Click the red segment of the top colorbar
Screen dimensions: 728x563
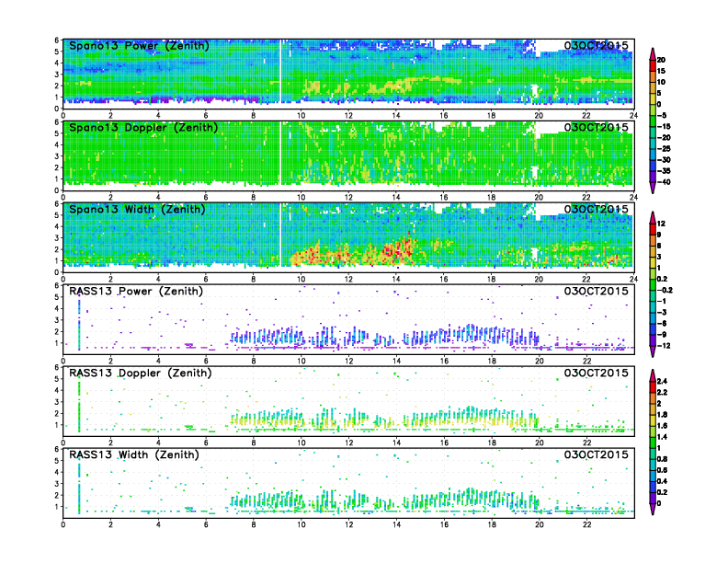[653, 65]
